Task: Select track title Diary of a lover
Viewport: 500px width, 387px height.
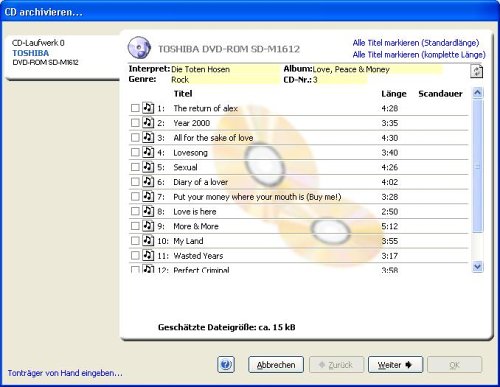Action: 201,182
